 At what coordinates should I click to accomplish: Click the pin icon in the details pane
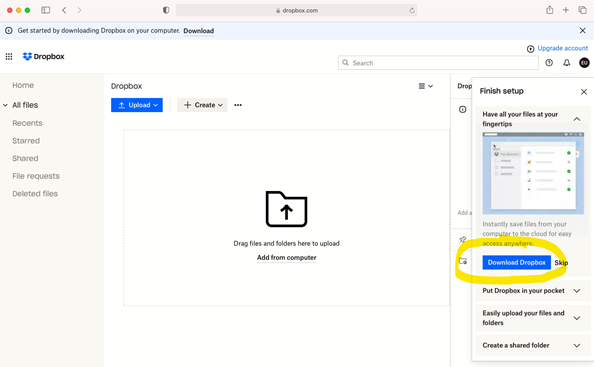tap(463, 239)
